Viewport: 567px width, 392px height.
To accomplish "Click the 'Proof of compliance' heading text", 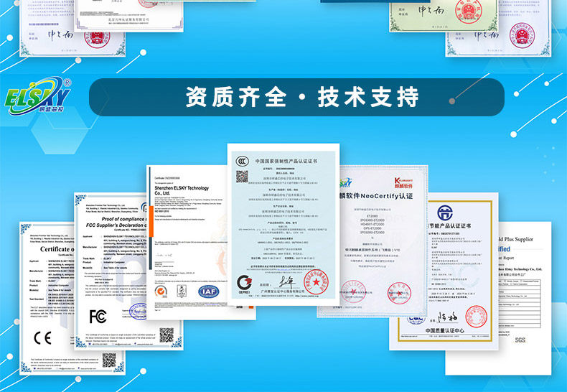I will coord(123,219).
